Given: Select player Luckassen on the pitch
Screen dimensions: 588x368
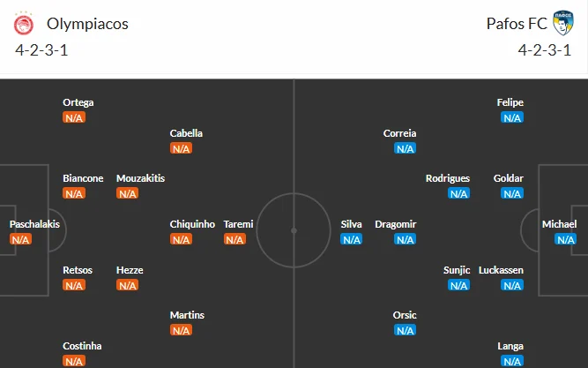Looking at the screenshot, I should 501,270.
